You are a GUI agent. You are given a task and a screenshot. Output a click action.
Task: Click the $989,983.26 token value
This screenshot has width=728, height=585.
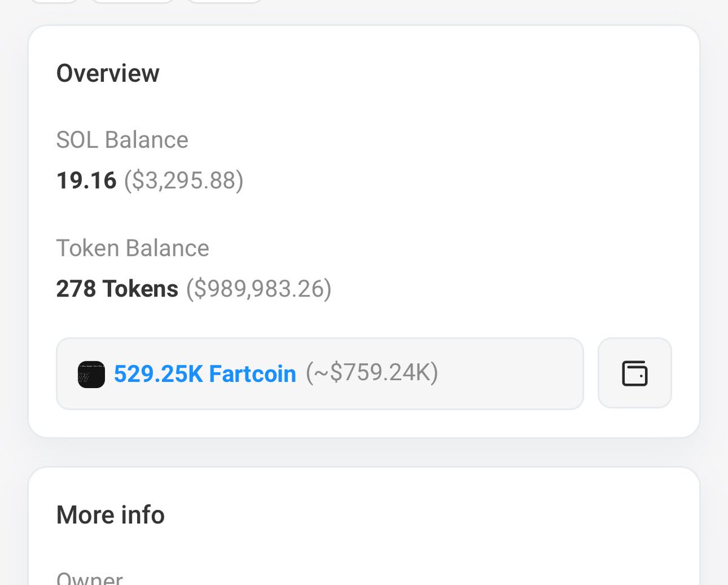pos(259,289)
